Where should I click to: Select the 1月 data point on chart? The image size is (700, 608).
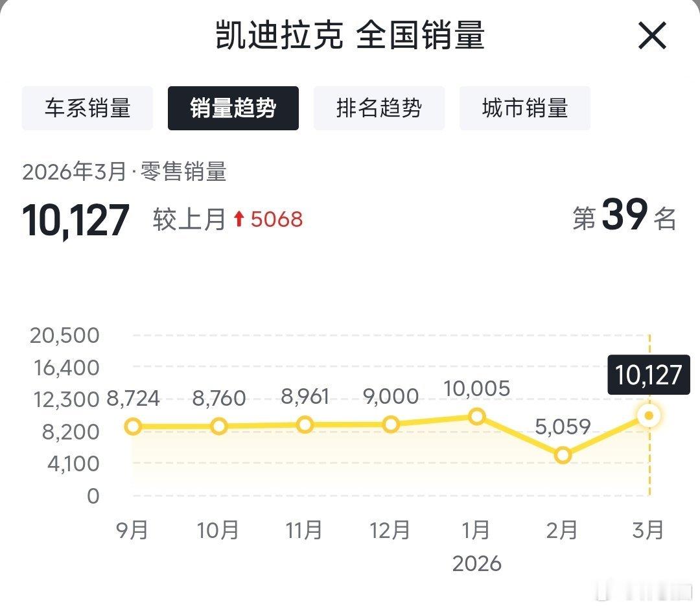click(x=477, y=417)
